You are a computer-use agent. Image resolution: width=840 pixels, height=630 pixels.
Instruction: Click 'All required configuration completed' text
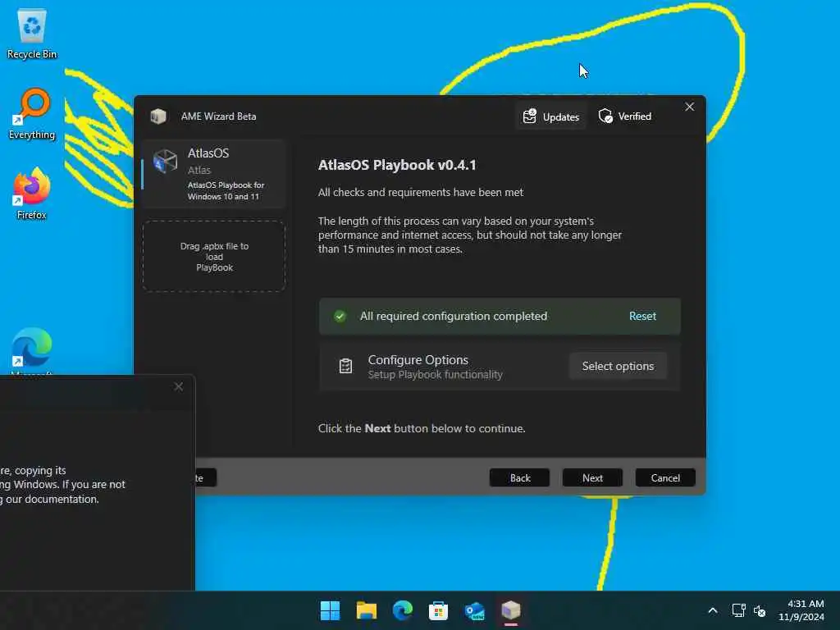tap(453, 316)
